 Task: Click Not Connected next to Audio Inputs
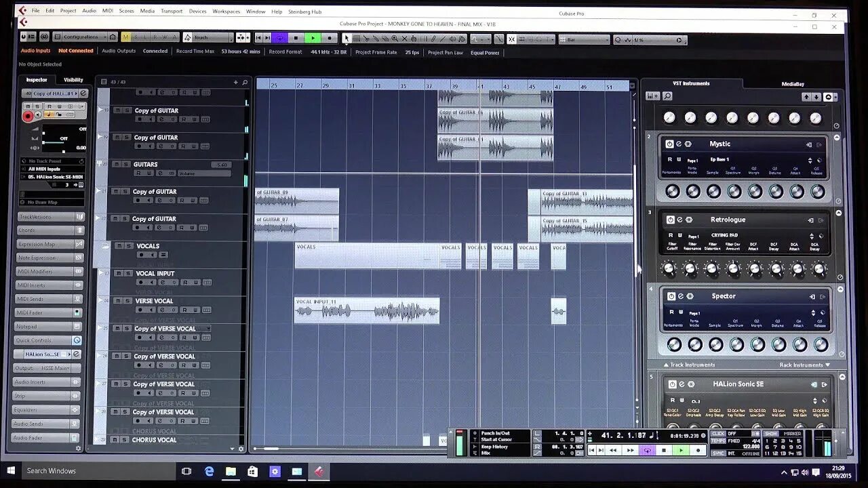coord(75,50)
